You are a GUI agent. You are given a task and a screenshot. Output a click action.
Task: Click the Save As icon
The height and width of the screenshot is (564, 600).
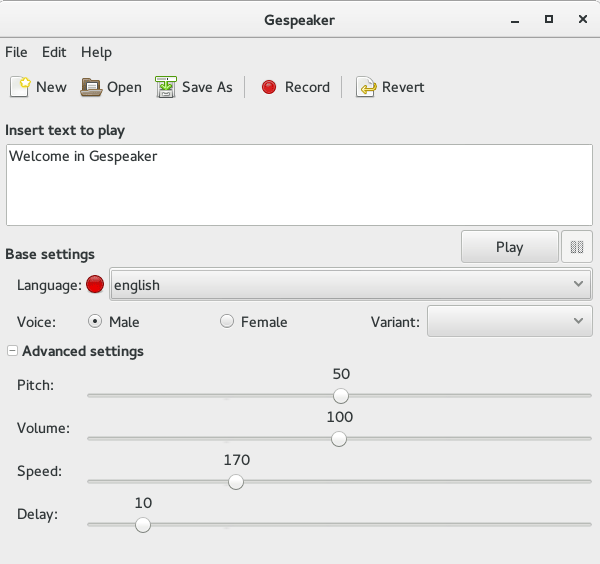tap(166, 87)
